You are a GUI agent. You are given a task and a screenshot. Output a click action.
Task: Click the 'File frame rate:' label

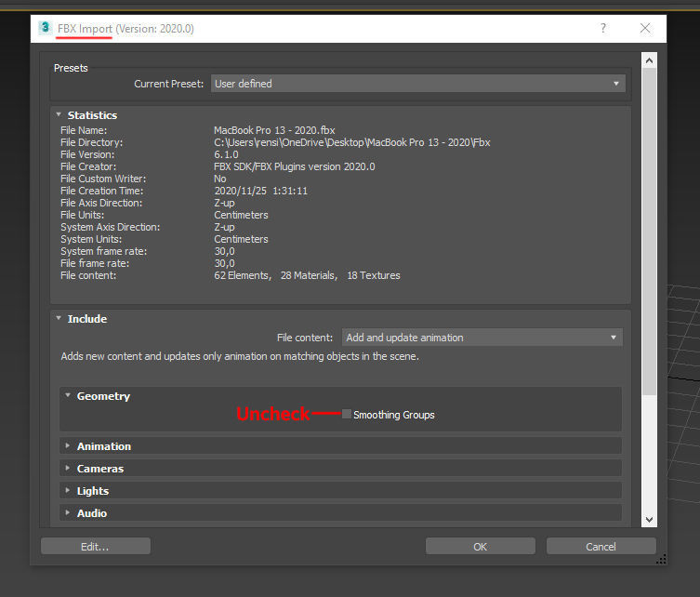click(95, 263)
